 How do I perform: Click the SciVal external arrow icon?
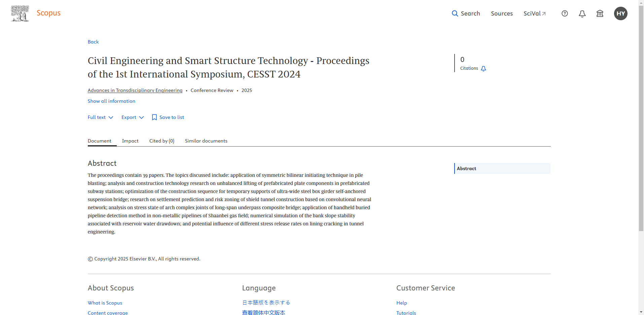point(544,14)
